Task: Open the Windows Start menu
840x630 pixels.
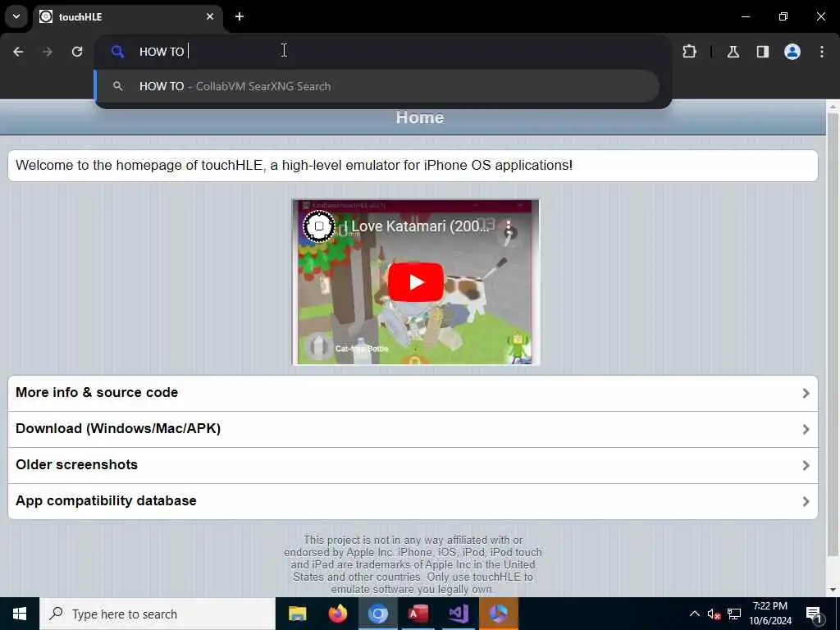Action: [20, 614]
